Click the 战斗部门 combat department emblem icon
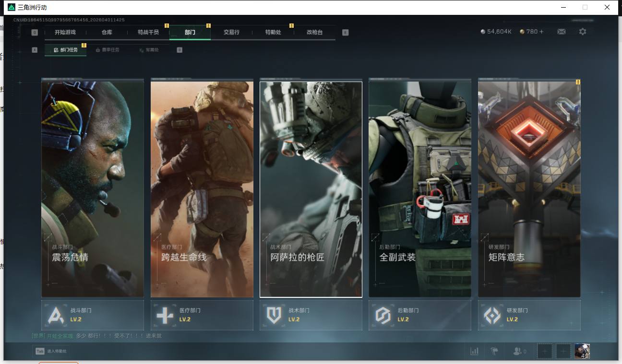622x364 pixels. click(56, 315)
